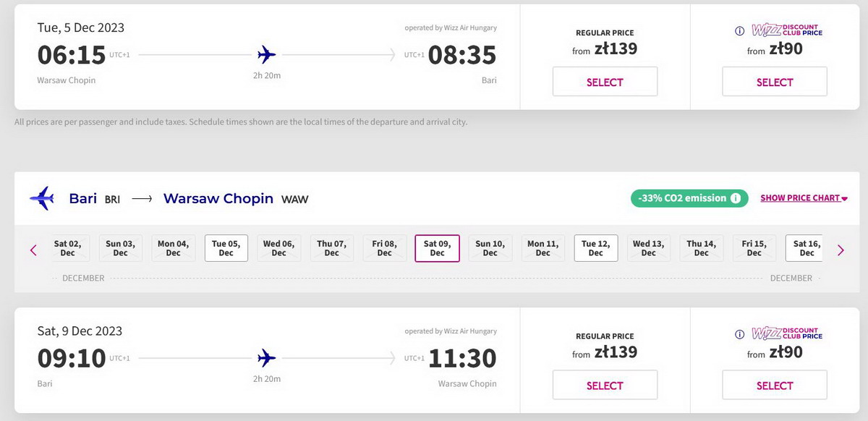
Task: Click info icon next to Wizz Discount Club on Sat flight
Action: tap(739, 335)
